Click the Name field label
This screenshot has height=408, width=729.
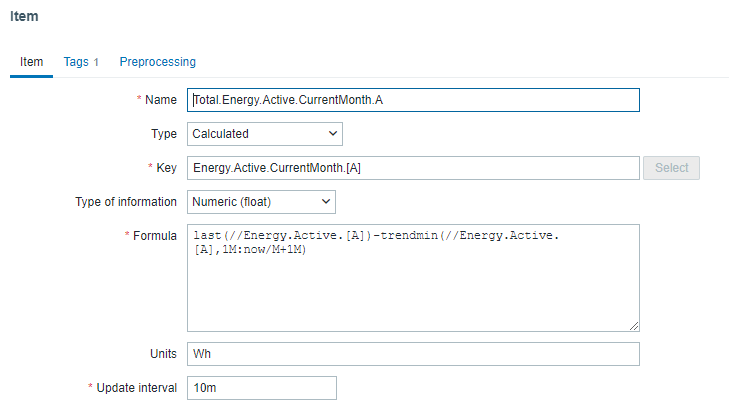point(160,100)
